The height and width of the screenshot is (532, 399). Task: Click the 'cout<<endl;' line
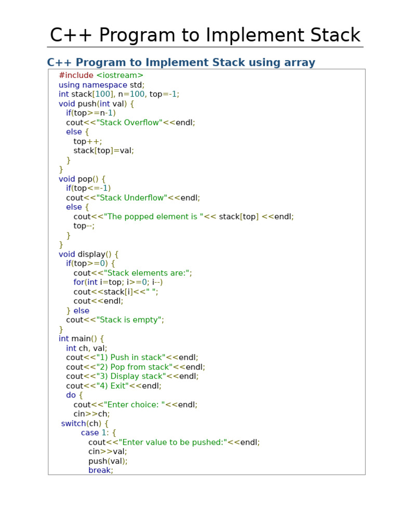pos(98,301)
